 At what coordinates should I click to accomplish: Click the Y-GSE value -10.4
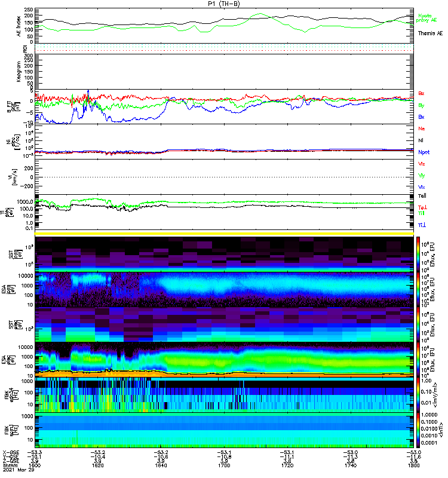[x=97, y=456]
